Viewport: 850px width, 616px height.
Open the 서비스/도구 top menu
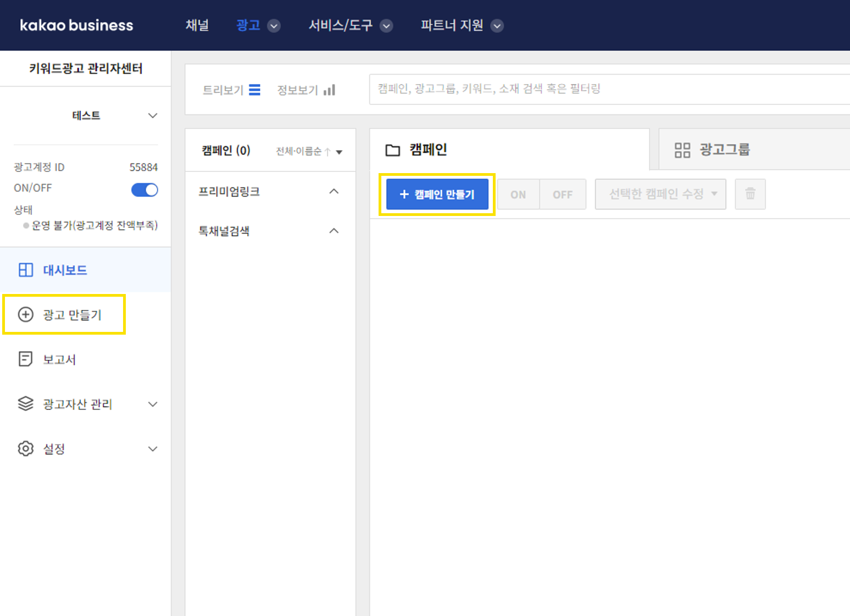350,25
